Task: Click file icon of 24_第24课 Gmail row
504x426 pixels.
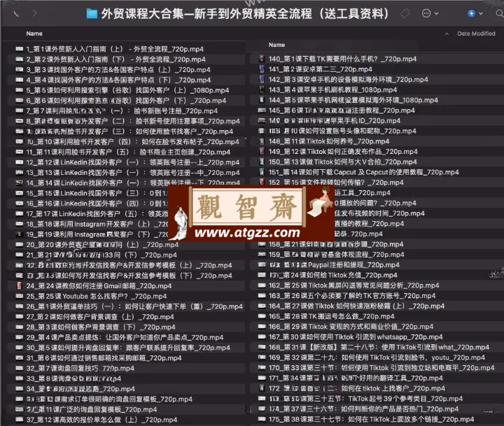Action: (x=20, y=285)
